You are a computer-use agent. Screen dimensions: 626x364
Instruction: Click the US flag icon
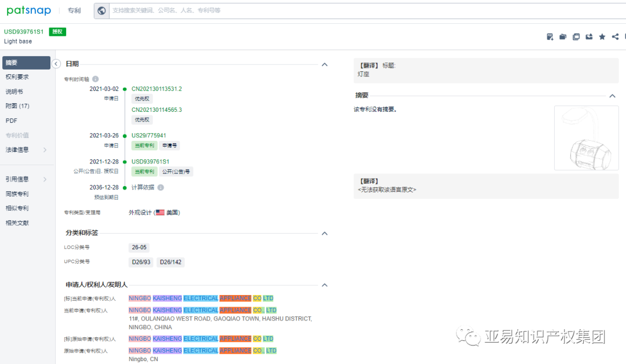160,212
